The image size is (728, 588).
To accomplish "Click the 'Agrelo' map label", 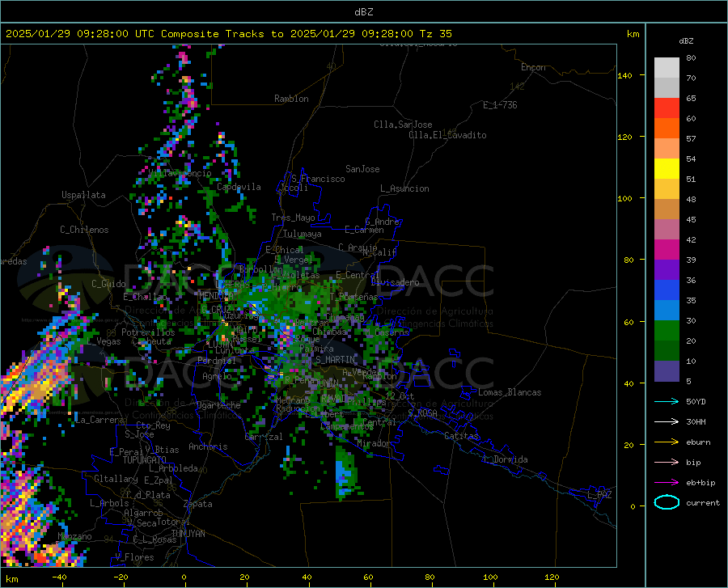I will (217, 376).
